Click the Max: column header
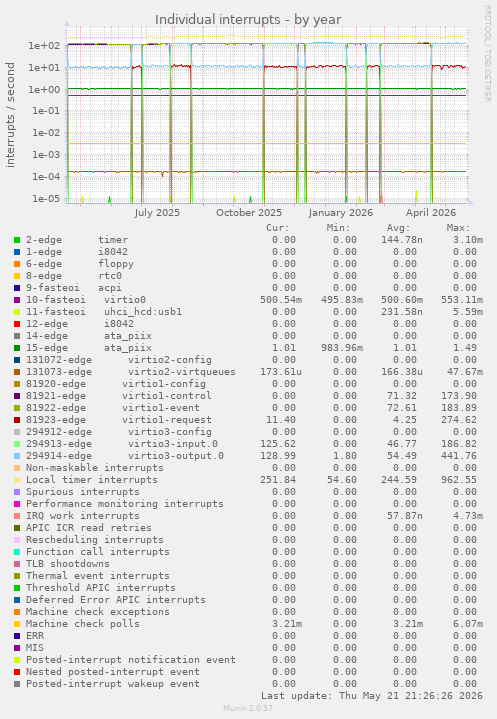Viewport: 497px width, 719px height. 458,228
